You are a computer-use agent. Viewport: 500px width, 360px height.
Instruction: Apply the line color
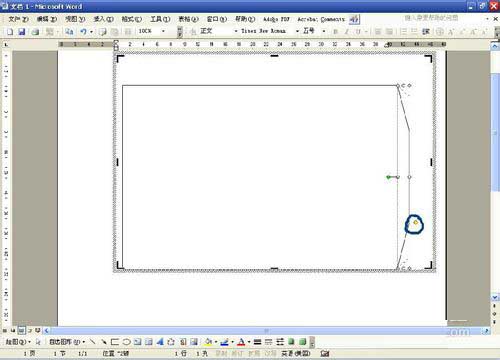pyautogui.click(x=225, y=342)
